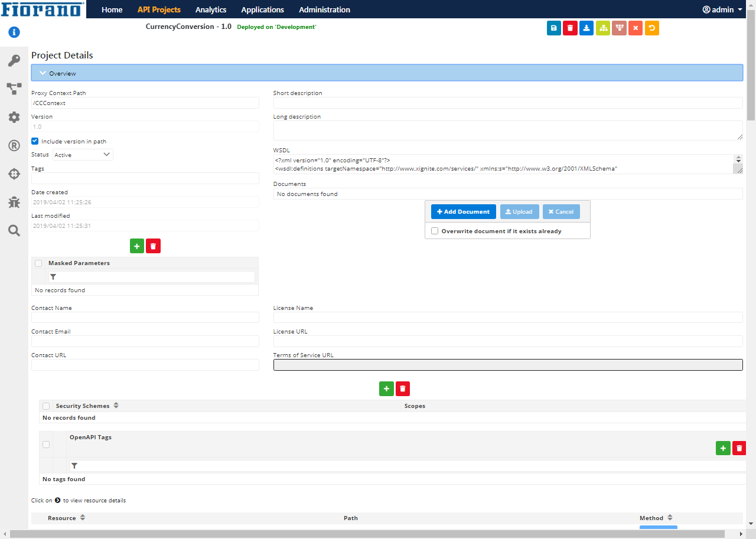The height and width of the screenshot is (539, 756).
Task: Check Overwrite document if it exists already
Action: (435, 231)
